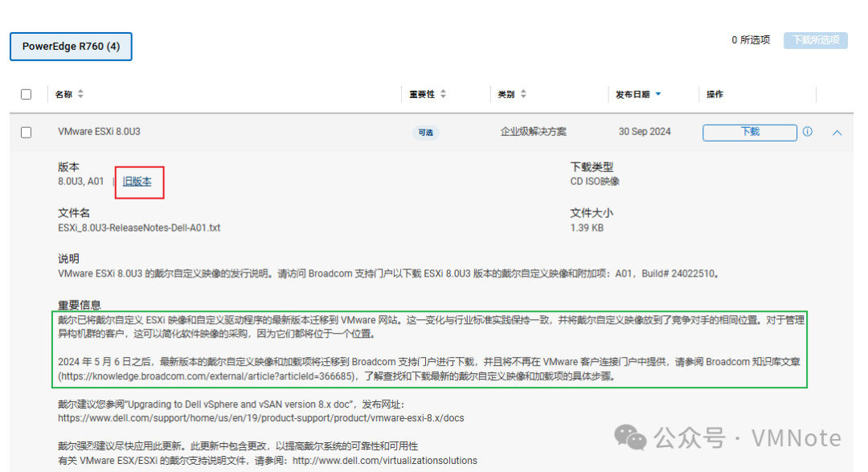Click the 30 Sep 2024 date cell

pyautogui.click(x=645, y=132)
